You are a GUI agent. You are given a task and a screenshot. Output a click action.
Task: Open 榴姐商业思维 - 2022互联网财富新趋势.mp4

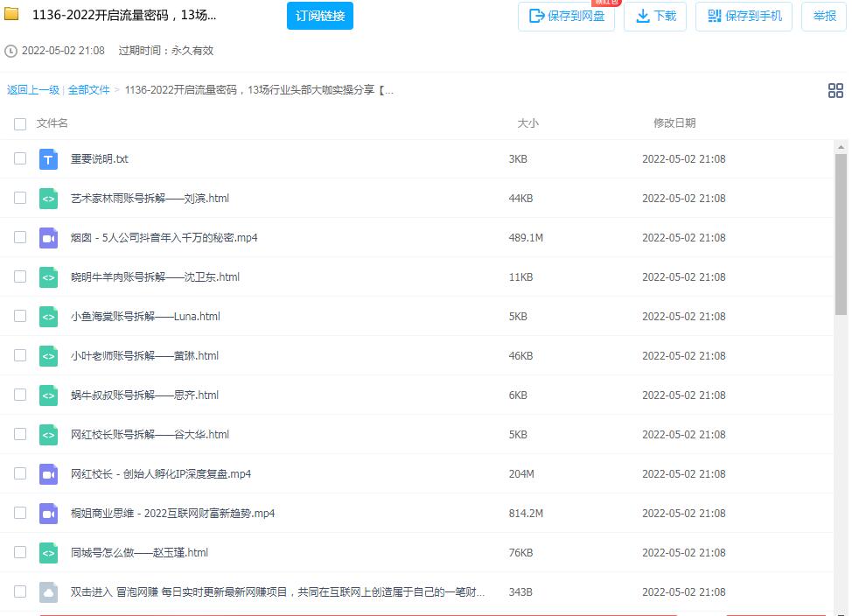173,514
